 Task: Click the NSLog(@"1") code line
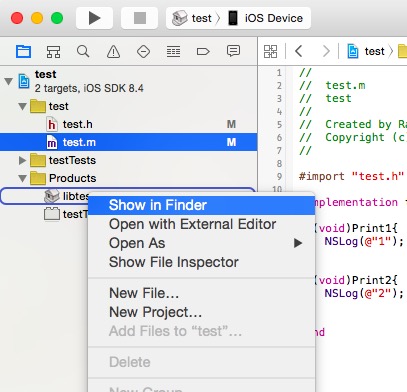(x=364, y=241)
